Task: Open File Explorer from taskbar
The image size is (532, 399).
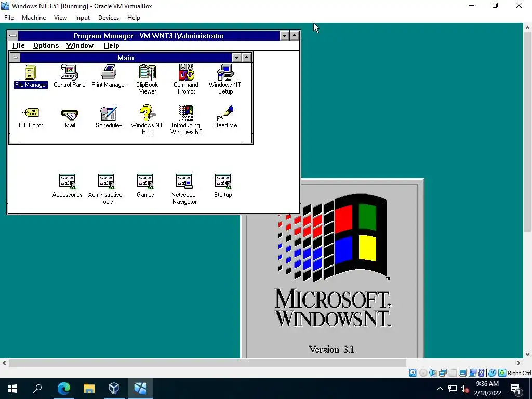Action: click(89, 389)
